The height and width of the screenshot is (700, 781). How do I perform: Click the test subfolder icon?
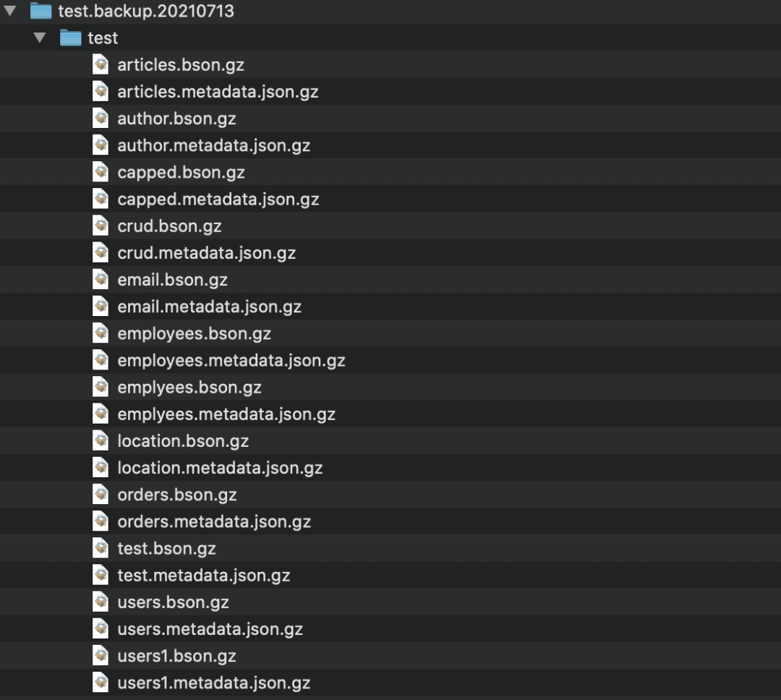pyautogui.click(x=70, y=38)
